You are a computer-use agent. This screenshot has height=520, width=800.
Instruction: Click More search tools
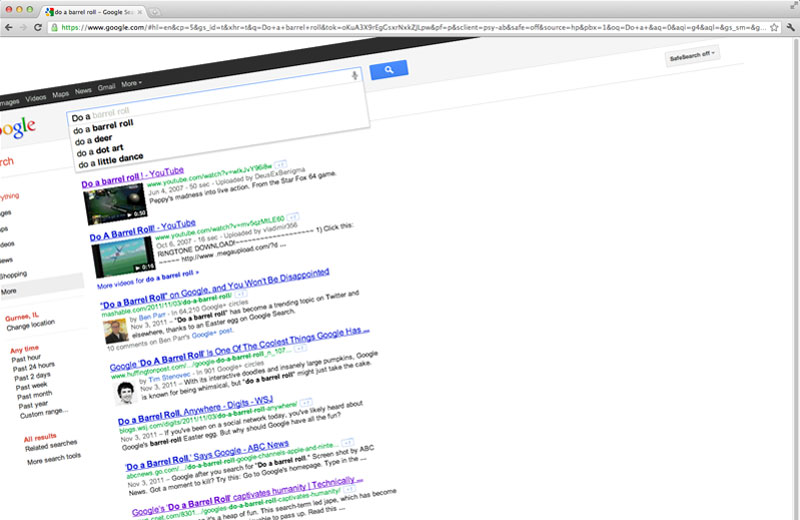tap(54, 459)
